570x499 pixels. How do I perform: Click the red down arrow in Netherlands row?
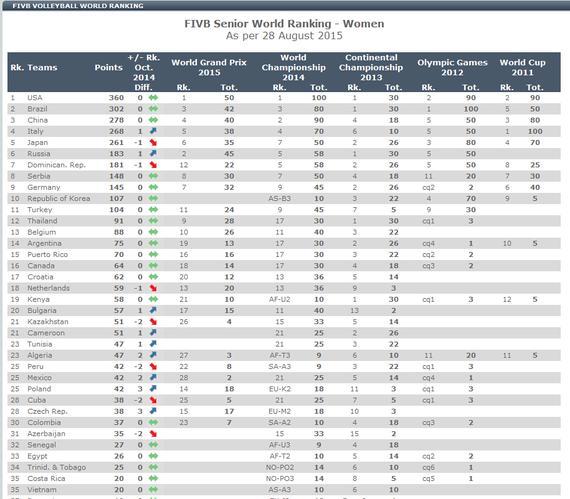pyautogui.click(x=153, y=288)
